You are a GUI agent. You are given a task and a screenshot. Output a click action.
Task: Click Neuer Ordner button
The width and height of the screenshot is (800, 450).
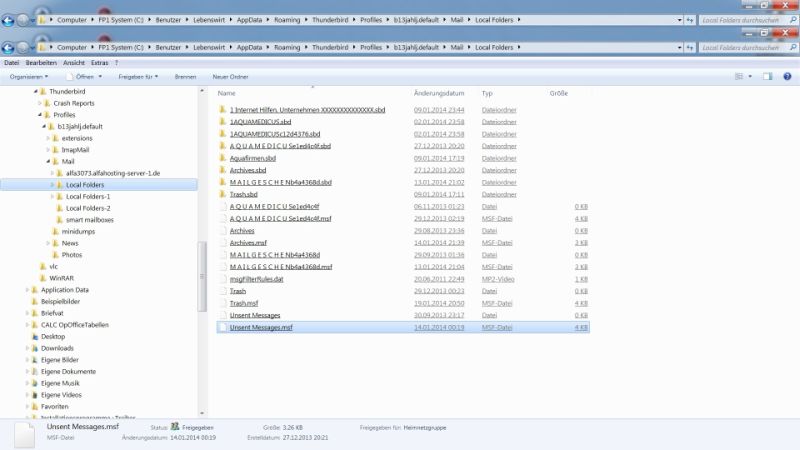click(231, 77)
